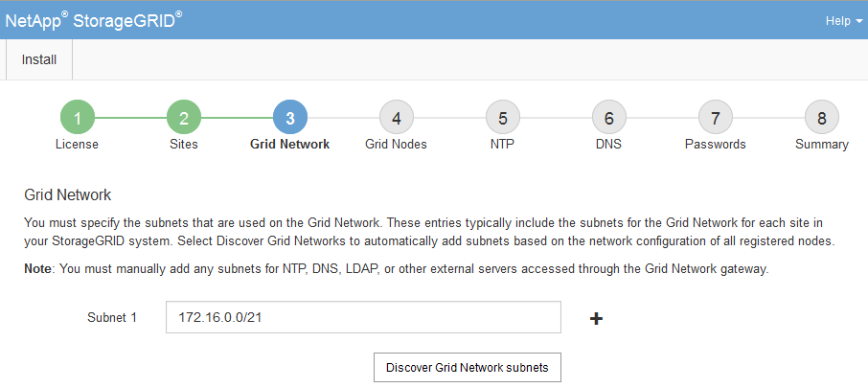Image resolution: width=868 pixels, height=388 pixels.
Task: Click the step 1 License circle
Action: tap(77, 118)
